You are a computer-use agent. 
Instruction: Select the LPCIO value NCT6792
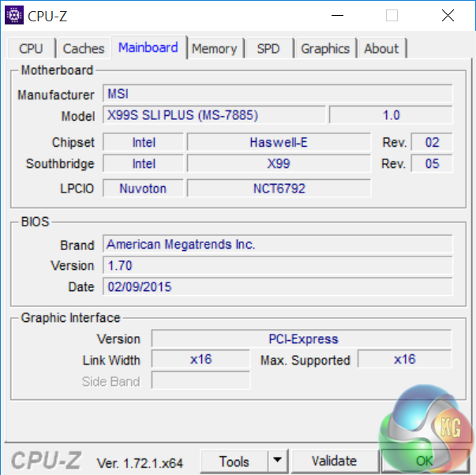click(279, 189)
